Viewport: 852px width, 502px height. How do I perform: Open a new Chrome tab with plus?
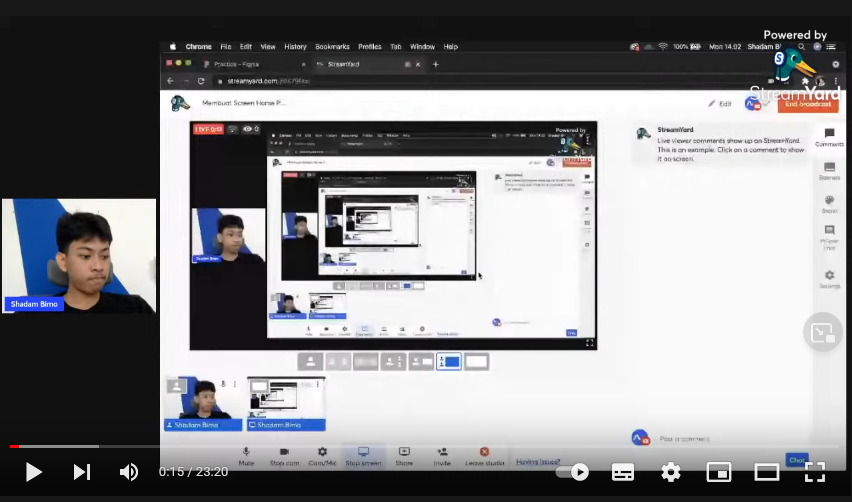(x=435, y=64)
